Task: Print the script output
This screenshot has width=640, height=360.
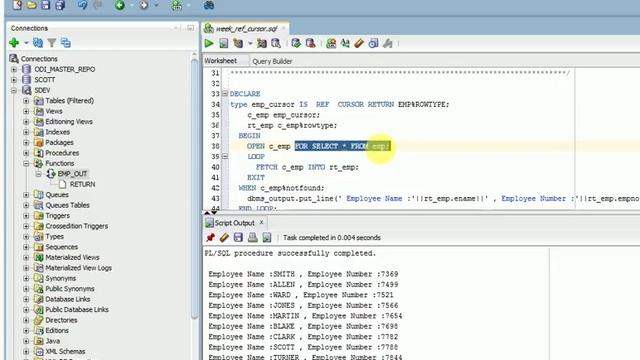Action: tap(252, 237)
